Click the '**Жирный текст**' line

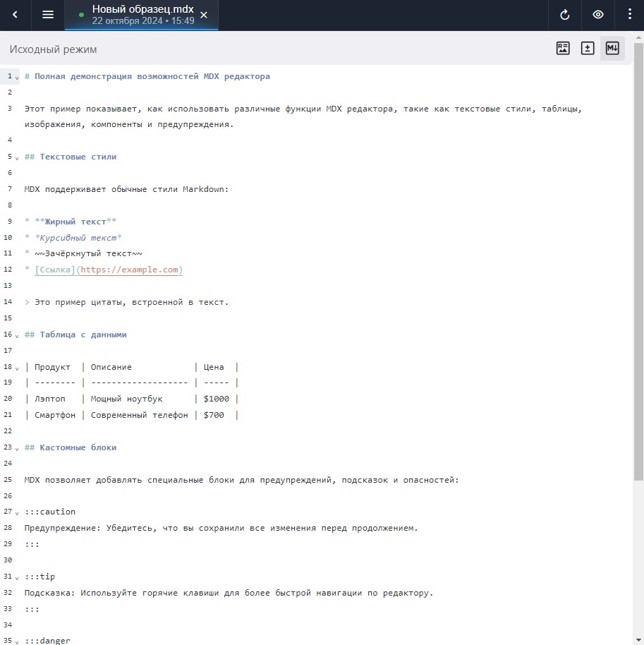coord(71,222)
